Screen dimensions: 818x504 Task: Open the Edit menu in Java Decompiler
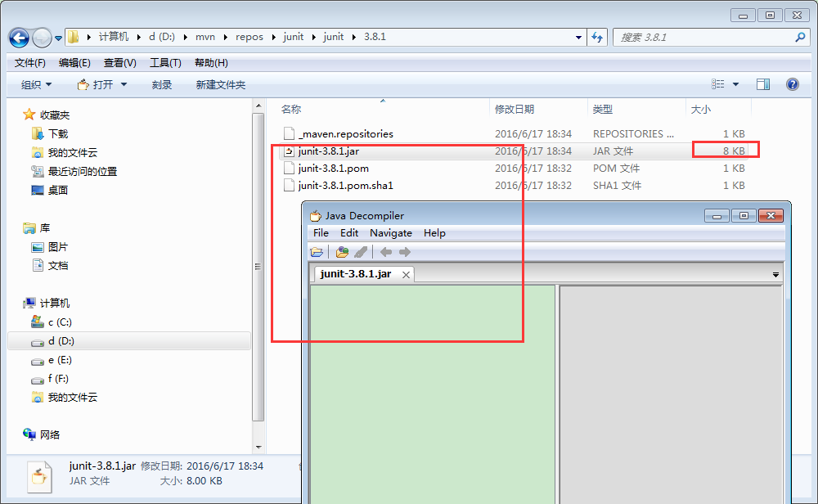coord(349,232)
